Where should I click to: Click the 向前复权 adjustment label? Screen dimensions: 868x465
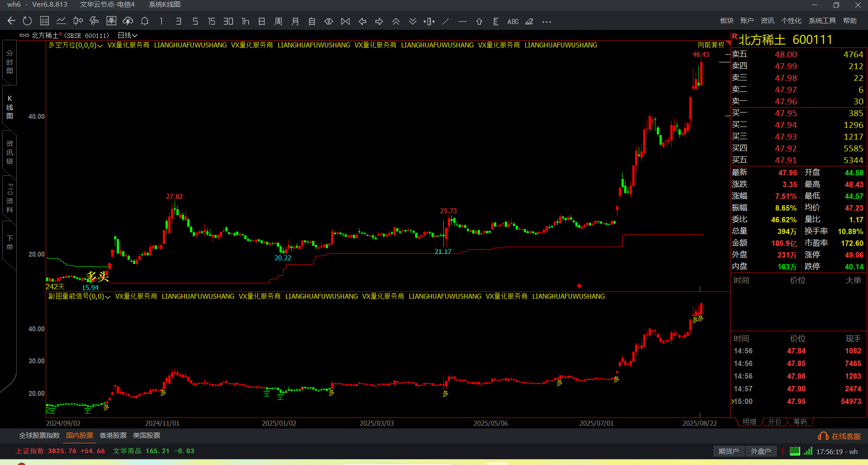(x=711, y=45)
